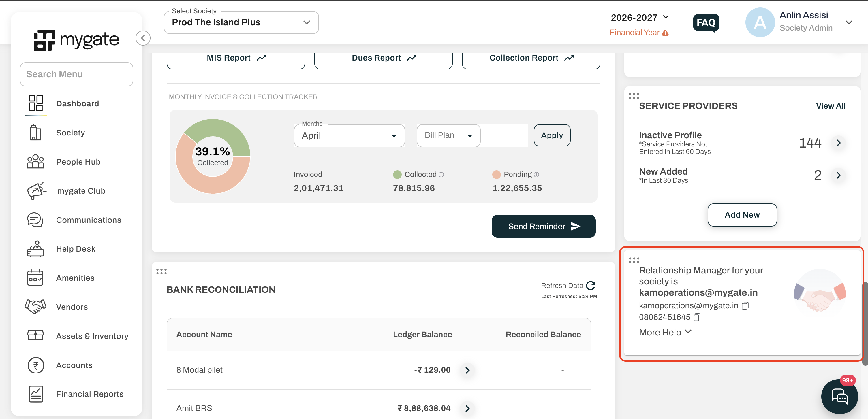This screenshot has width=868, height=419.
Task: Copy the kamoperations email address
Action: pos(745,305)
